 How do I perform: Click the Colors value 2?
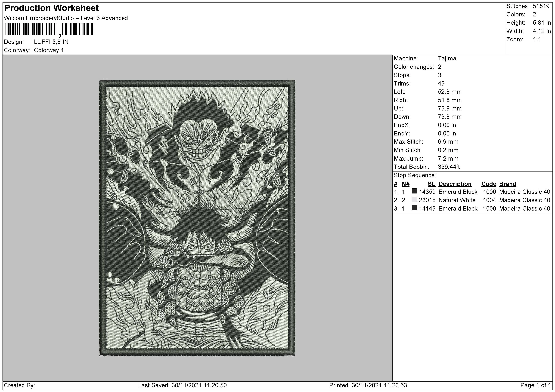point(534,15)
